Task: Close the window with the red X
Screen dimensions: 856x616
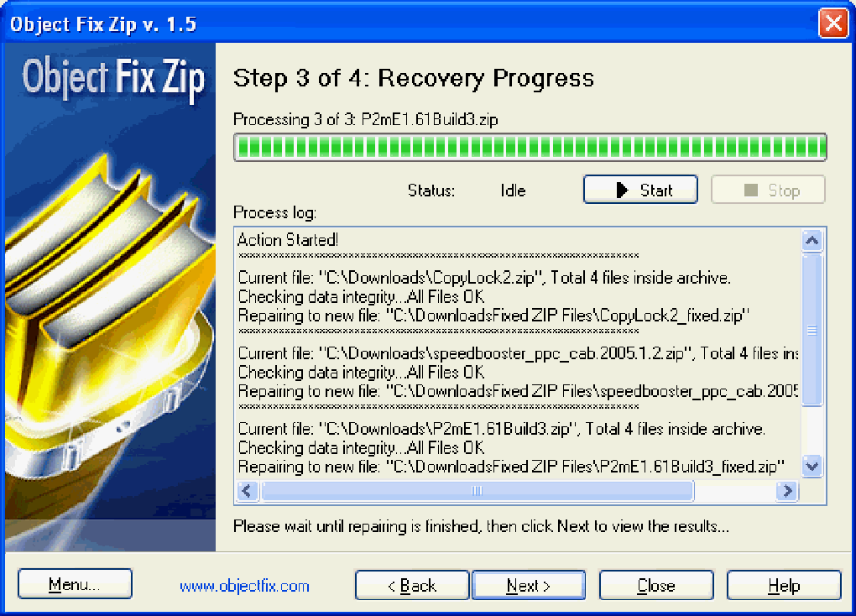Action: [x=833, y=23]
